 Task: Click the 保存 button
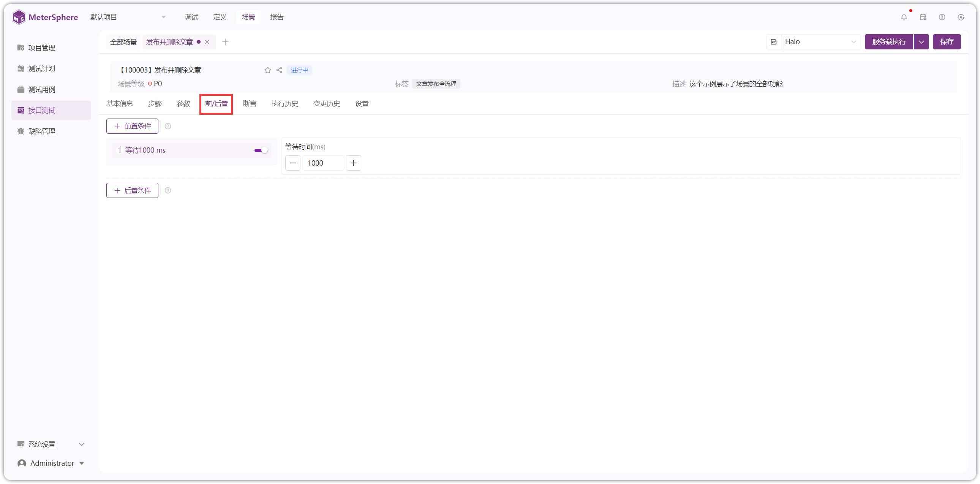point(947,42)
